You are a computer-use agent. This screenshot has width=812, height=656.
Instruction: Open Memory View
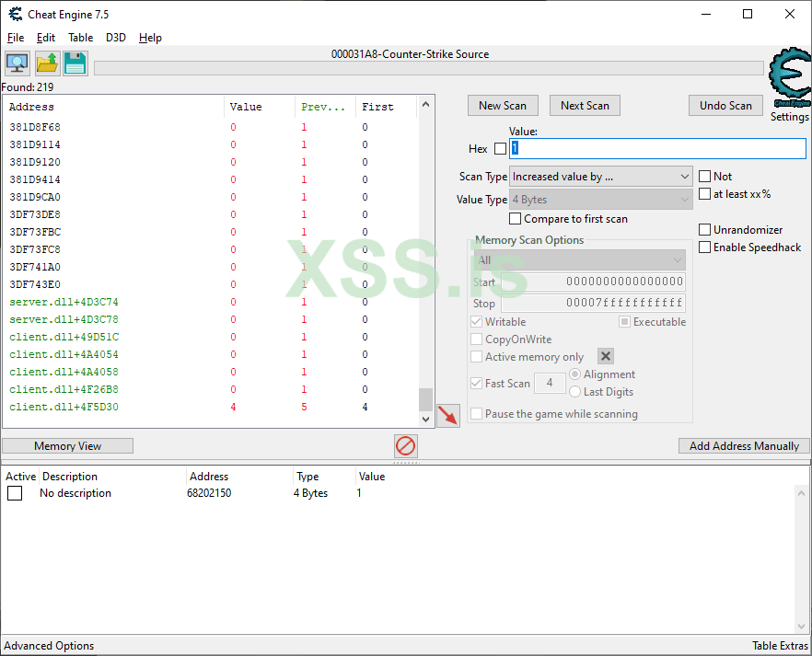pos(68,446)
